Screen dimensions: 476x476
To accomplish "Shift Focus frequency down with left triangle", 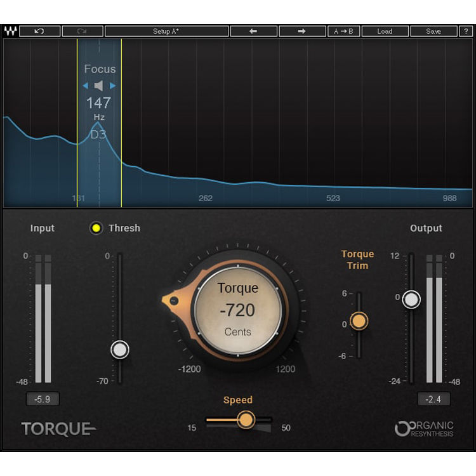I will (86, 86).
